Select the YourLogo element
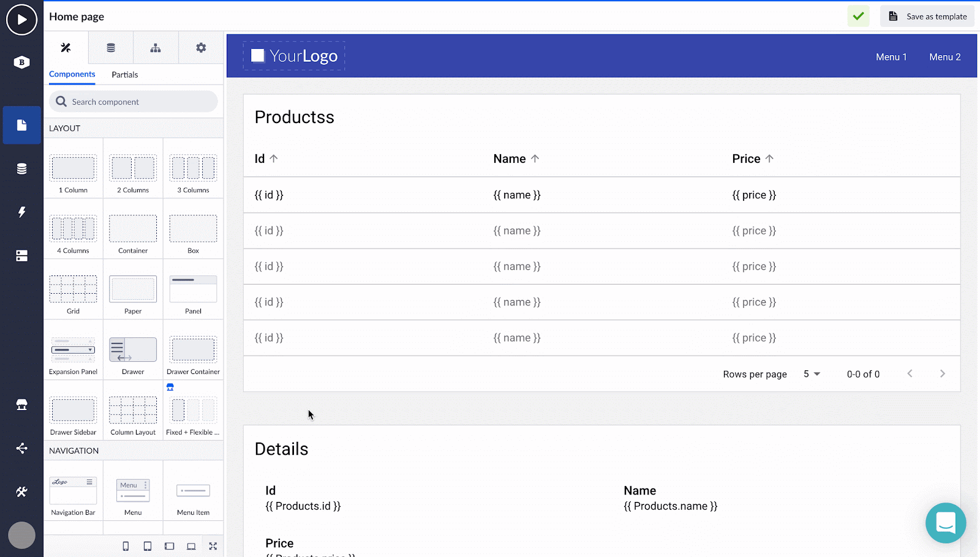This screenshot has width=980, height=557. click(294, 56)
